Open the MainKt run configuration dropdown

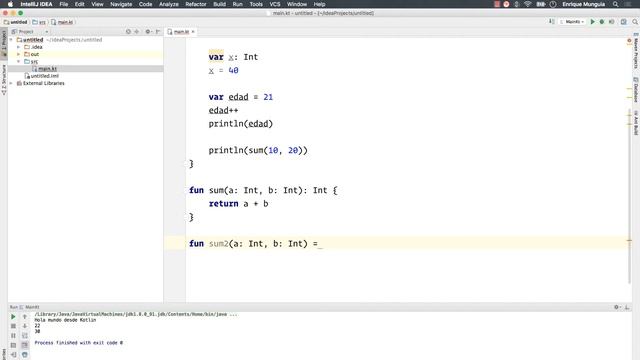tap(572, 22)
